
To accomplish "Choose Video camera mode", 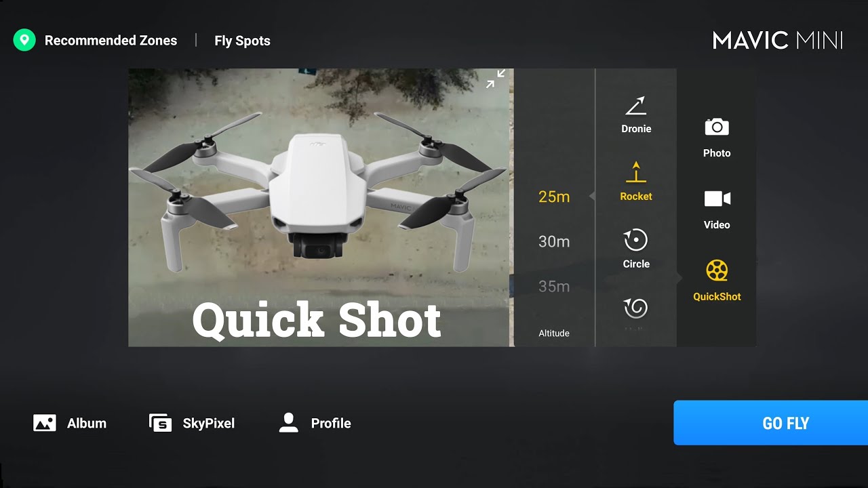I will pos(717,199).
